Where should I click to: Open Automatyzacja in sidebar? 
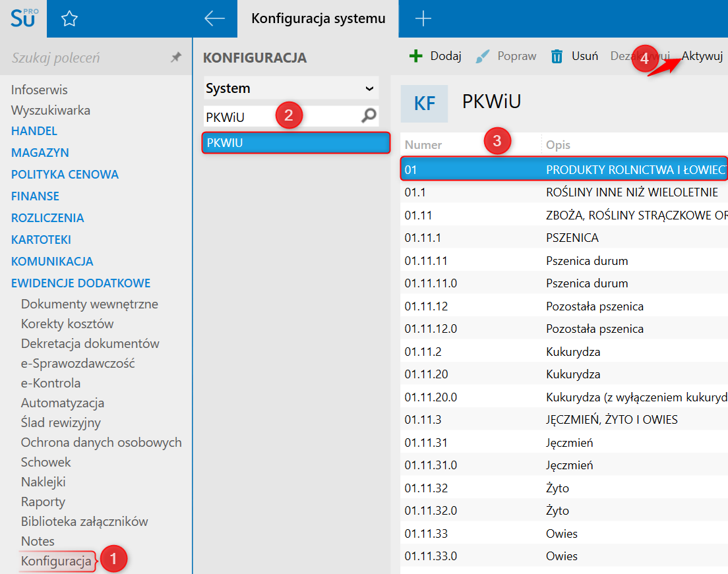[63, 403]
